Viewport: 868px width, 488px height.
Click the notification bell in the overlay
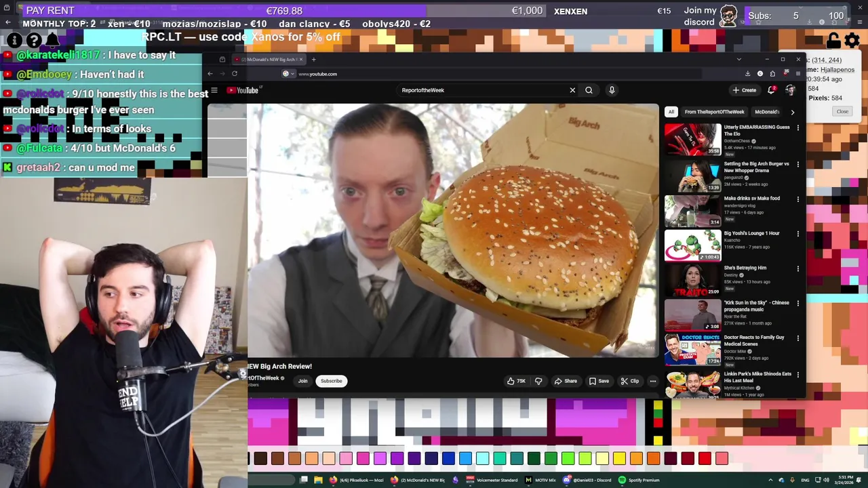[53, 41]
